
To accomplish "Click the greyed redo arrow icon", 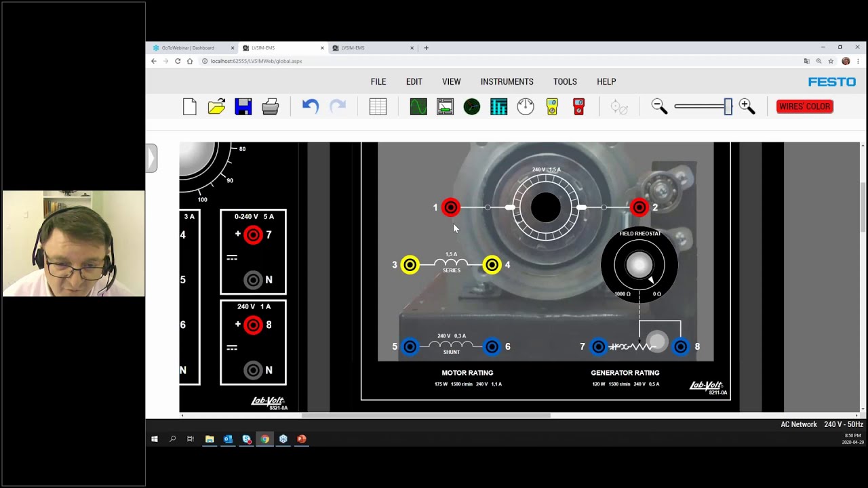I will 338,106.
